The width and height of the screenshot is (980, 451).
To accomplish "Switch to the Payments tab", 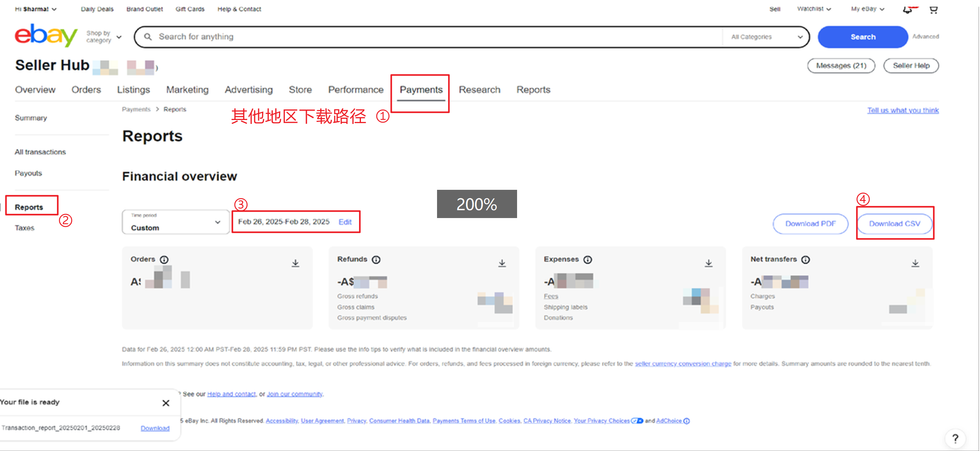I will tap(421, 90).
